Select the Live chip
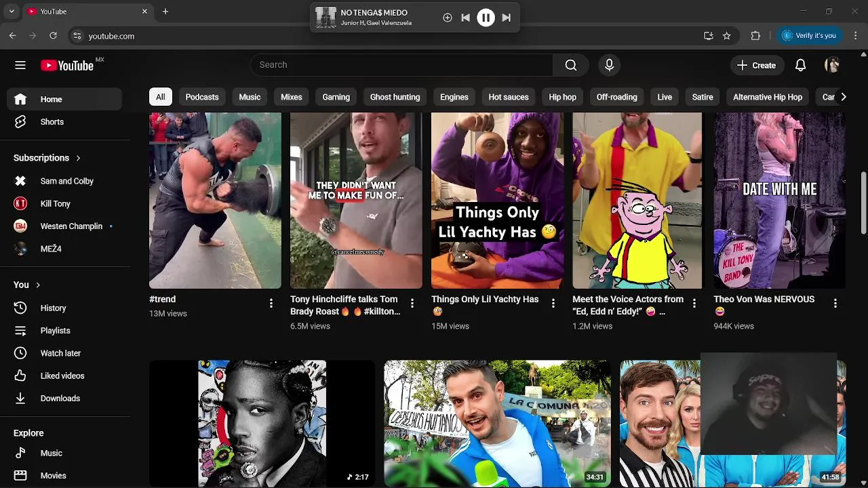Viewport: 868px width, 488px height. [x=665, y=97]
